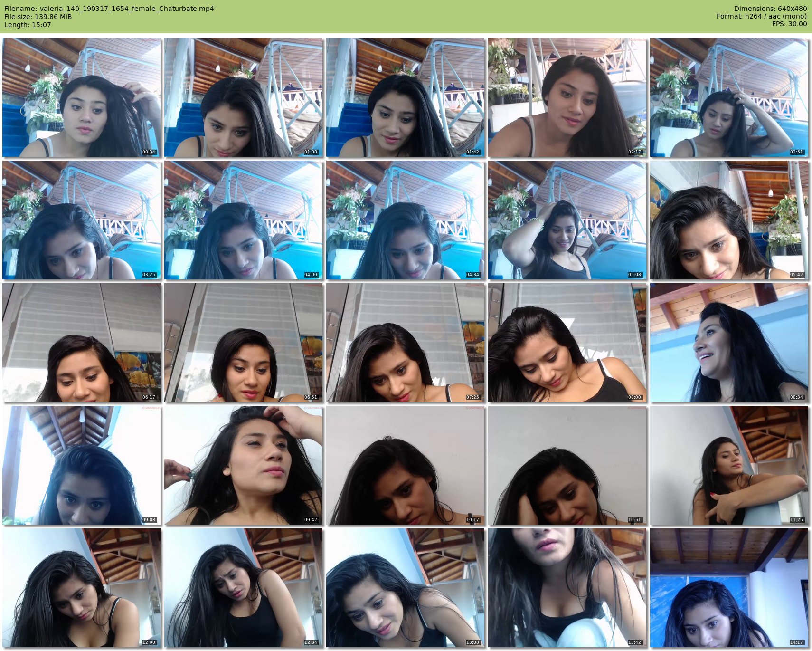Click the Dimensions 640x480 header text
Viewport: 812px width, 651px height.
[x=770, y=9]
